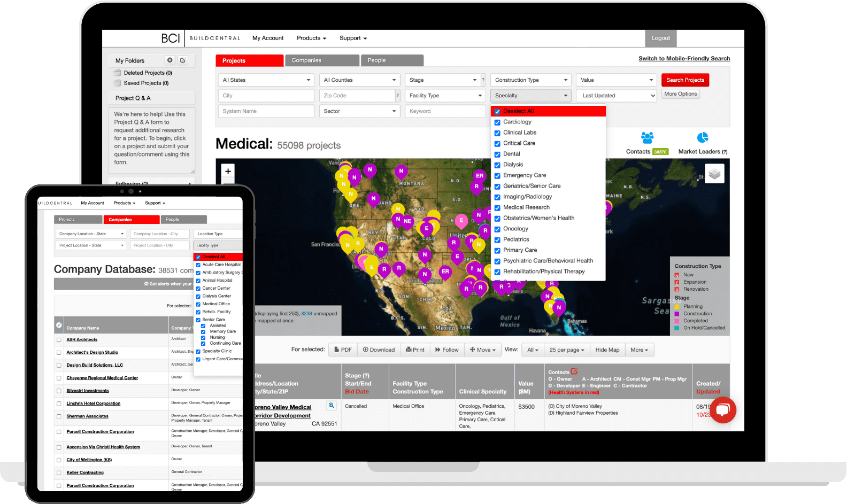Switch to the Projects tab
Image resolution: width=847 pixels, height=504 pixels.
pyautogui.click(x=250, y=61)
